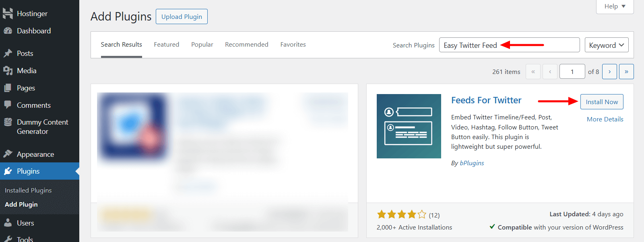Viewport: 644px width, 242px height.
Task: Switch to the Featured tab
Action: [x=166, y=45]
